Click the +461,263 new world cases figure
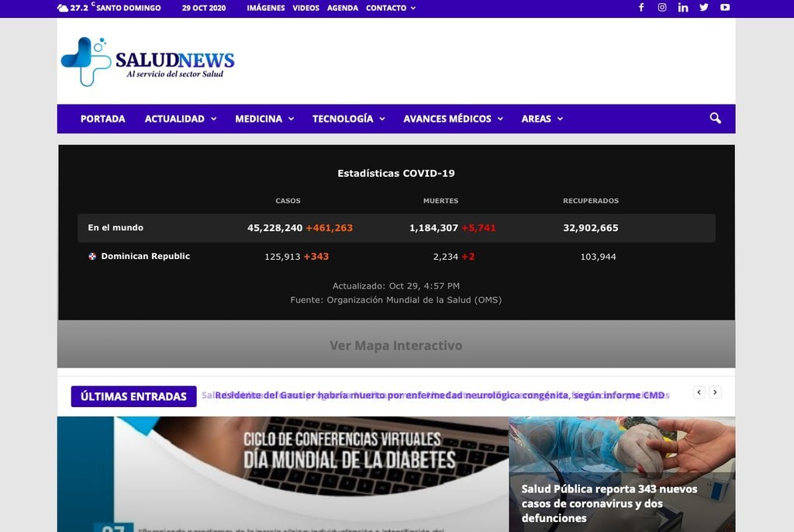The width and height of the screenshot is (794, 532). point(329,228)
